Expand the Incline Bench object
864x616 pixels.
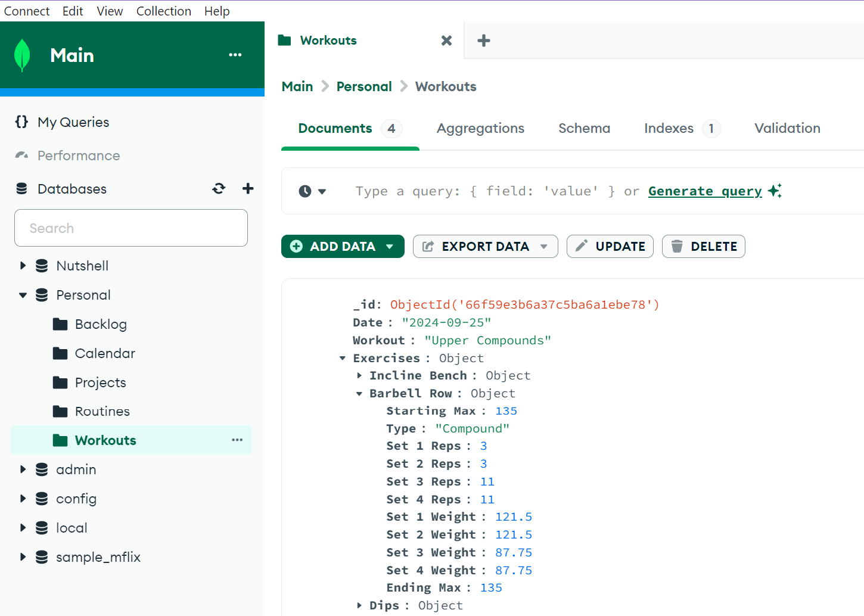[x=359, y=375]
